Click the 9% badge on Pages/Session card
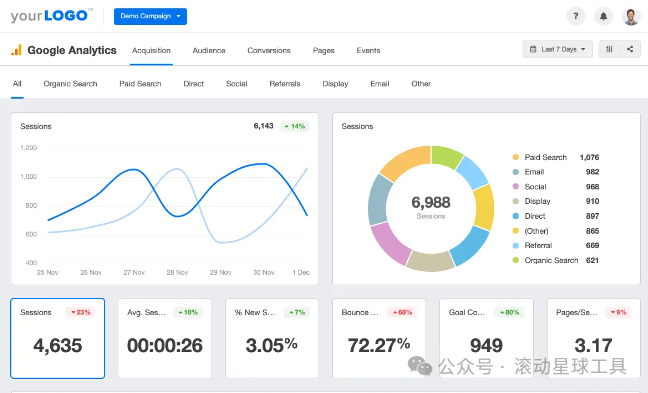The width and height of the screenshot is (648, 393). [x=618, y=312]
